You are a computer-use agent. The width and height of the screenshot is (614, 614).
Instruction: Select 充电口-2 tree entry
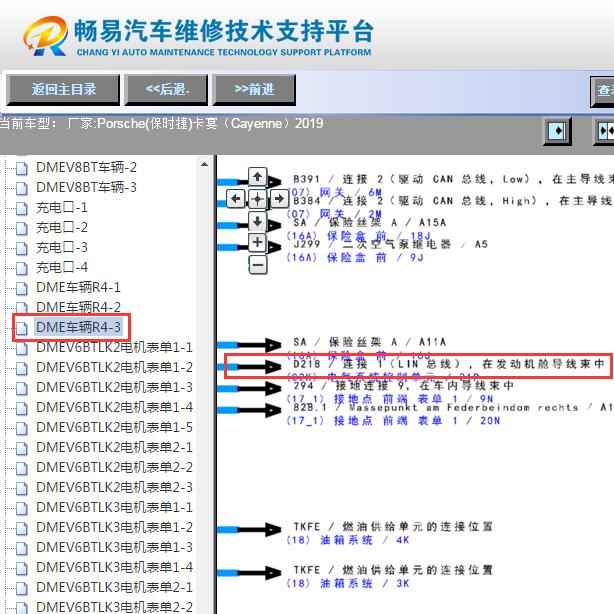click(62, 227)
